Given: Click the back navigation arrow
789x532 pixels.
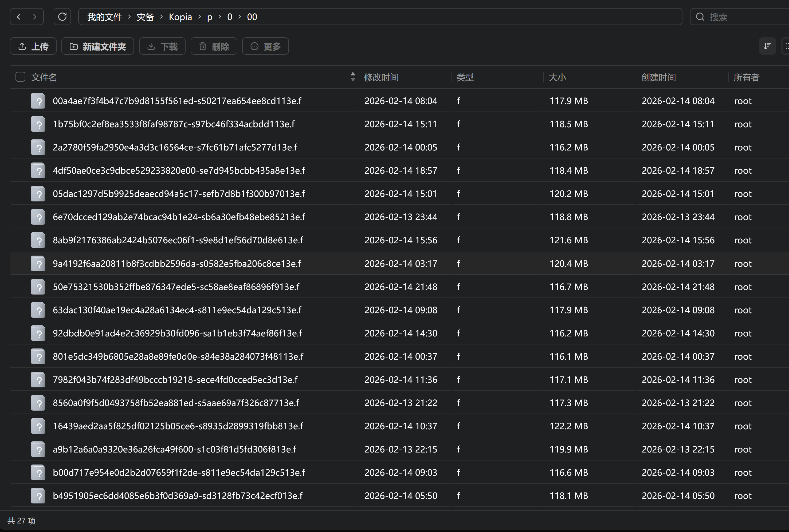Looking at the screenshot, I should [x=19, y=17].
